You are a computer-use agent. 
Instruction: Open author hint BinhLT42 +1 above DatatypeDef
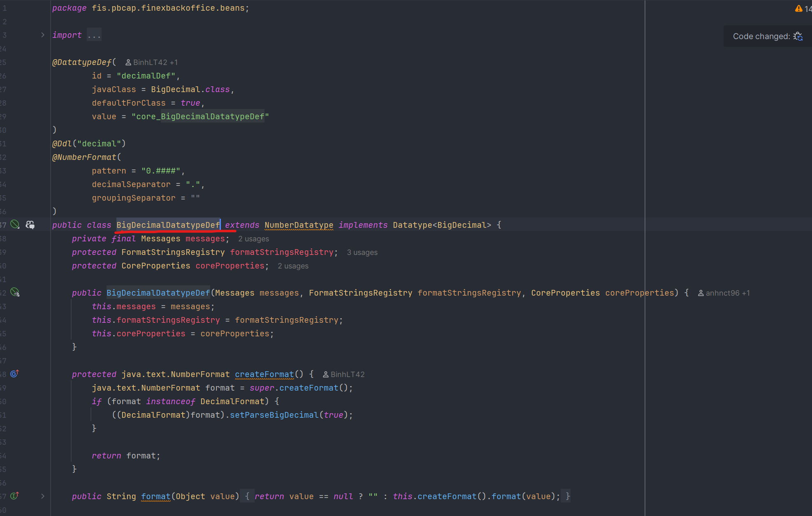tap(152, 62)
